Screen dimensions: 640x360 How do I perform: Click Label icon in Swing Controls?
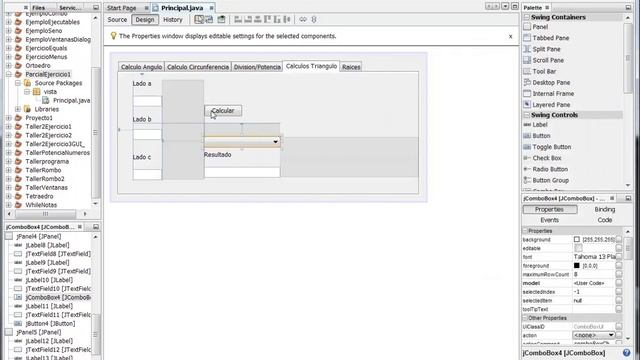tap(527, 124)
